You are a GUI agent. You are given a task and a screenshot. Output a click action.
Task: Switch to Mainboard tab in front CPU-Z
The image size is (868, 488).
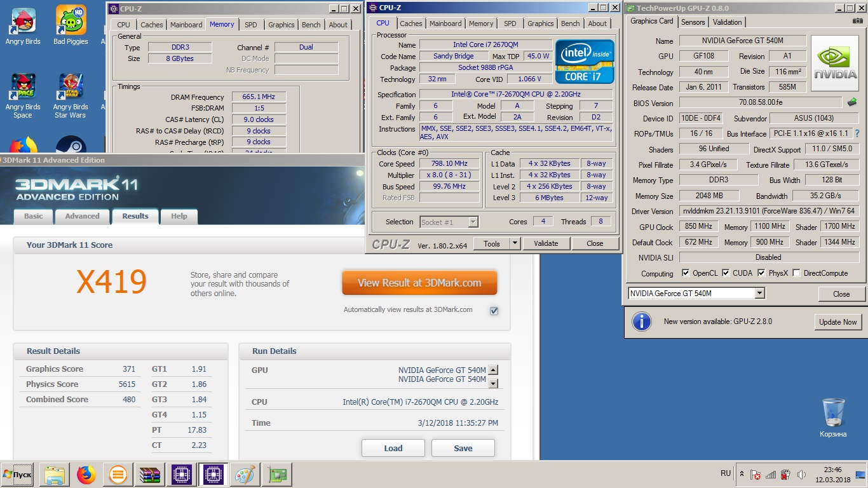click(445, 24)
